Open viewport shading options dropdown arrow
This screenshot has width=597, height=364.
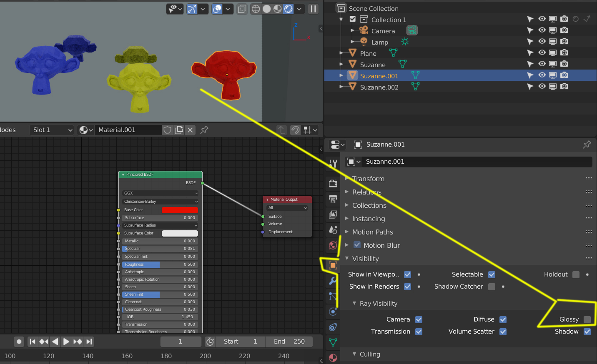coord(299,9)
